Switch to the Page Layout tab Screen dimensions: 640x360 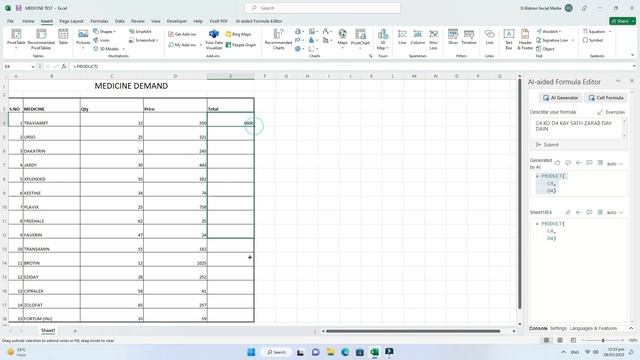(x=71, y=21)
